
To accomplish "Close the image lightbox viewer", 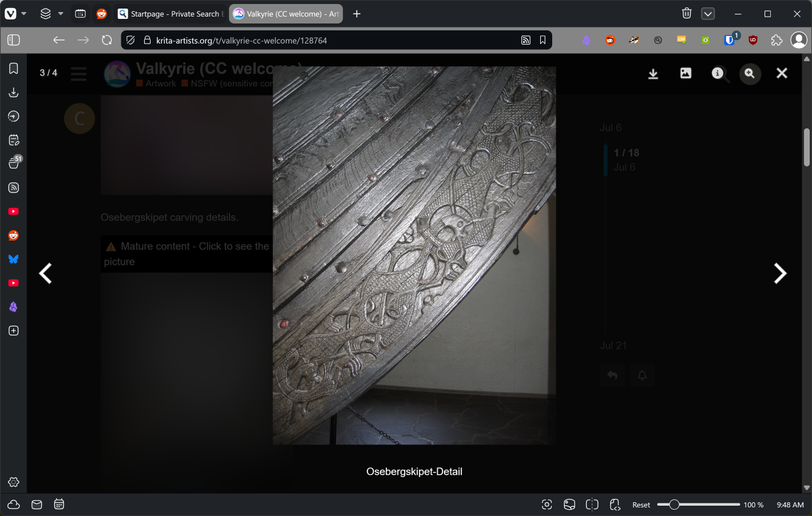I will [782, 73].
